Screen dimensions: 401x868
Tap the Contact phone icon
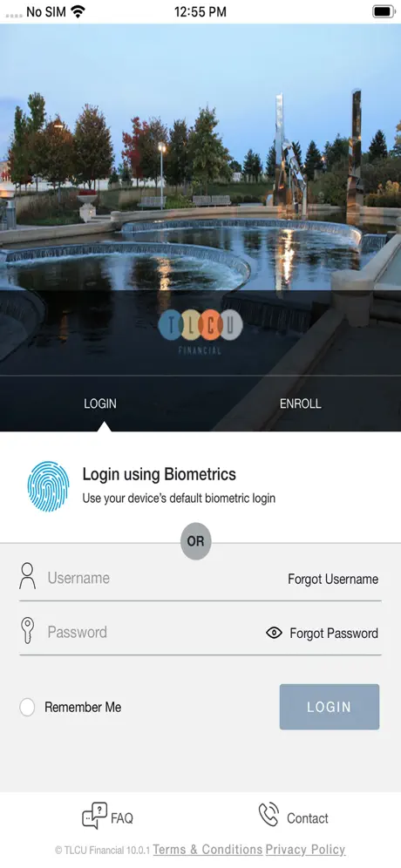pyautogui.click(x=268, y=815)
